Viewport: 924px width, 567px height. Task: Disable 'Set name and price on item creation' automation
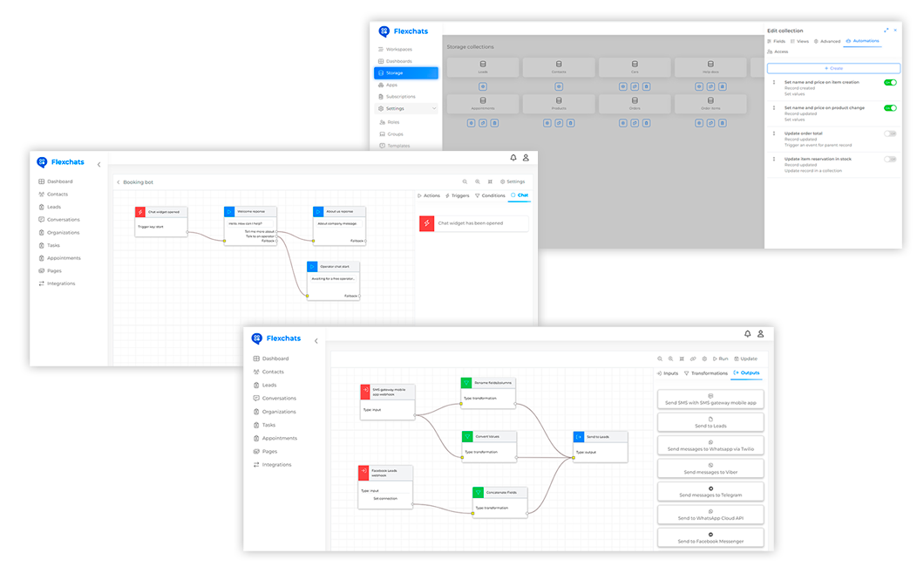pos(889,82)
